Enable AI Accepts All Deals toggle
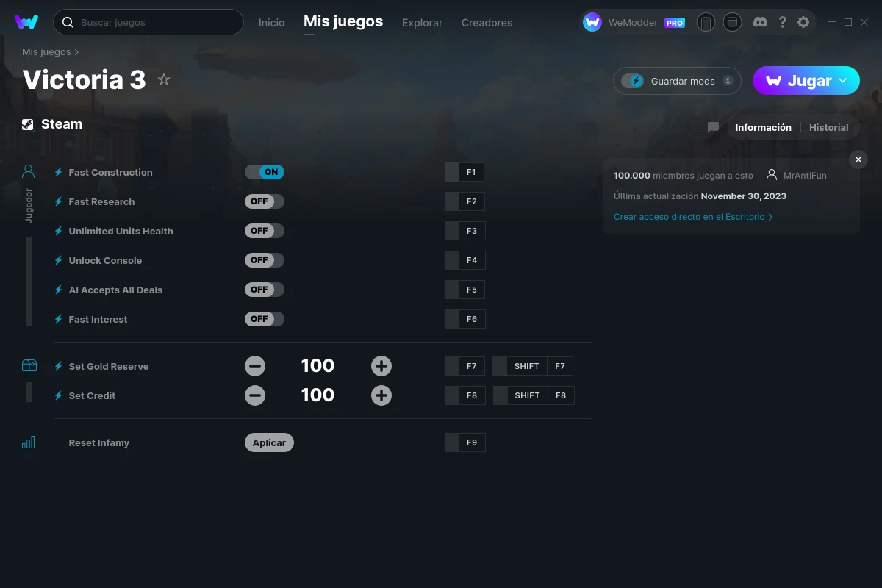The image size is (882, 588). tap(265, 290)
